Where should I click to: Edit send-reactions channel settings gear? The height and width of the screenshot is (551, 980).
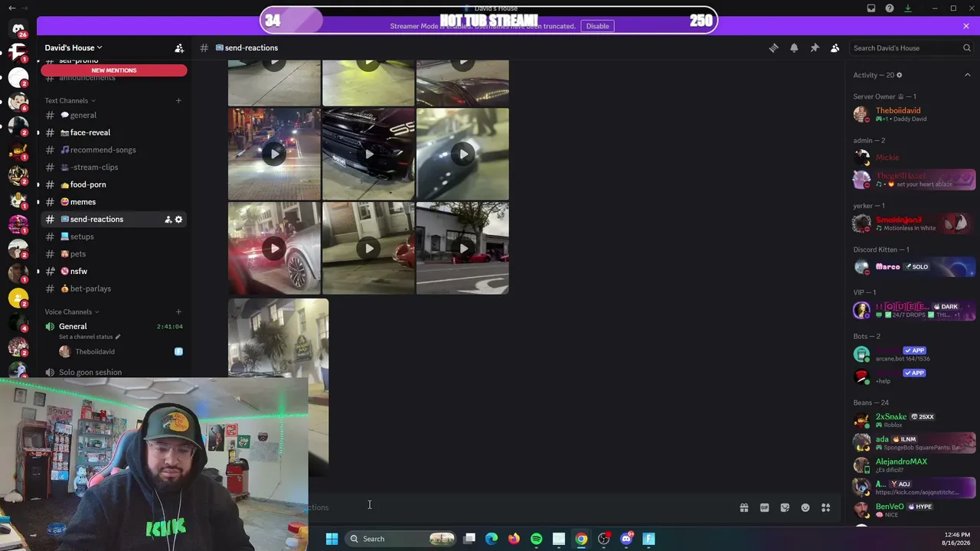pos(179,220)
